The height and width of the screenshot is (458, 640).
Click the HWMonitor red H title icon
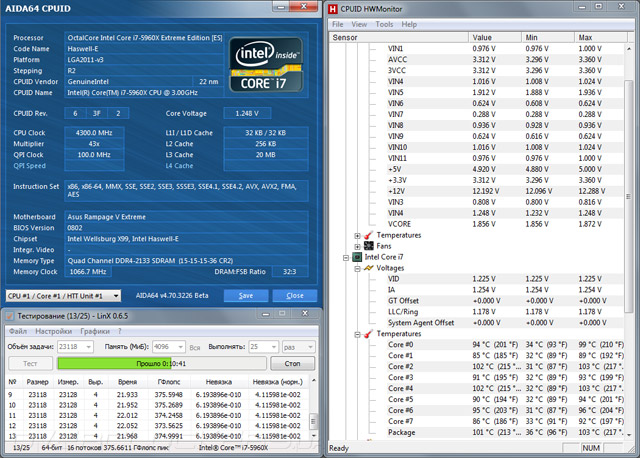coord(333,9)
